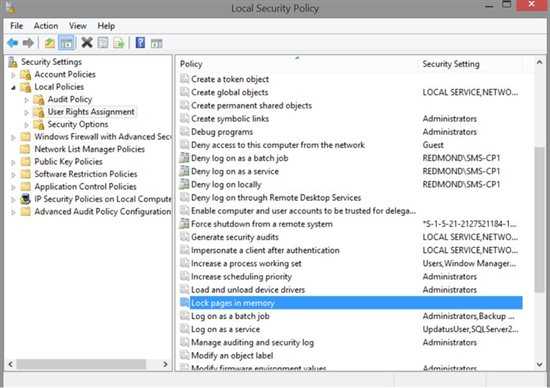Expand Software Restriction Policies node
The image size is (550, 388).
pos(13,174)
